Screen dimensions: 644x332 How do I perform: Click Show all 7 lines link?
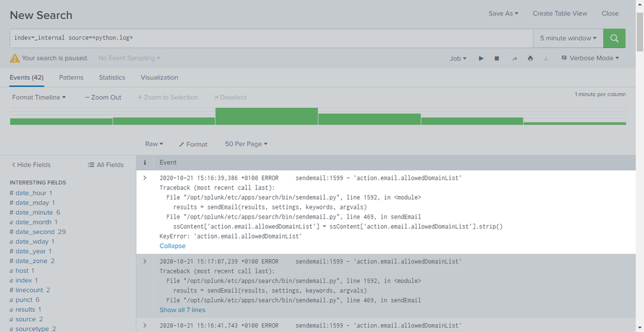coord(182,310)
